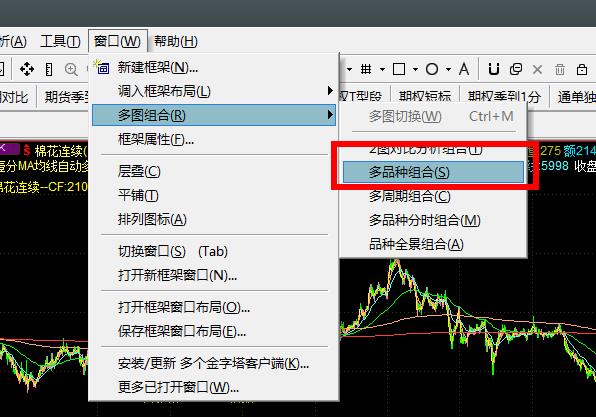Viewport: 596px width, 417px height.
Task: Choose 安装/更新 多个金字塔客户端(K)... entry
Action: click(x=214, y=363)
